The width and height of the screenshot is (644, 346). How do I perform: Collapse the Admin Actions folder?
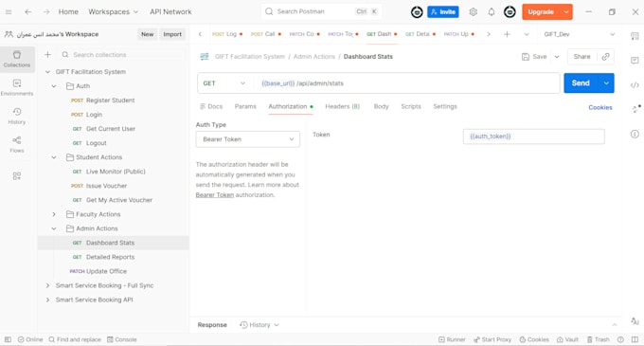click(54, 228)
